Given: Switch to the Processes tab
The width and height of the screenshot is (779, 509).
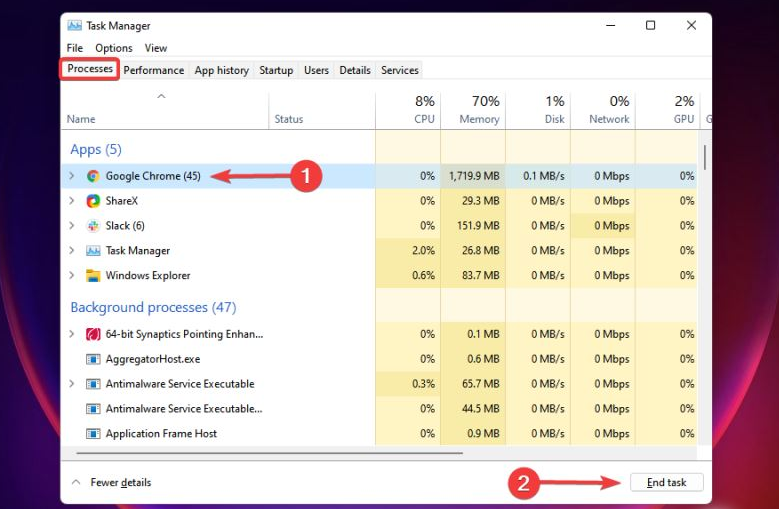Looking at the screenshot, I should tap(90, 69).
